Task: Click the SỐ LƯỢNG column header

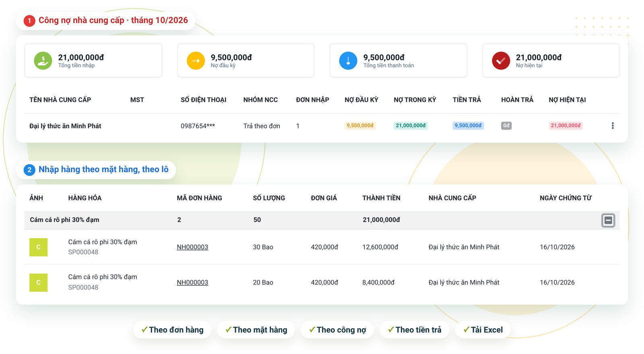Action: [269, 198]
